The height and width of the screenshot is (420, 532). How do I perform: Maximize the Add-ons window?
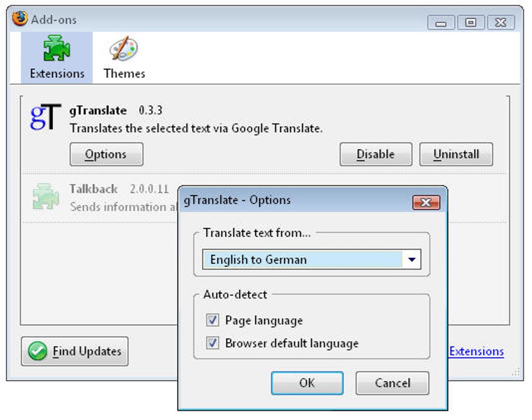coord(470,23)
